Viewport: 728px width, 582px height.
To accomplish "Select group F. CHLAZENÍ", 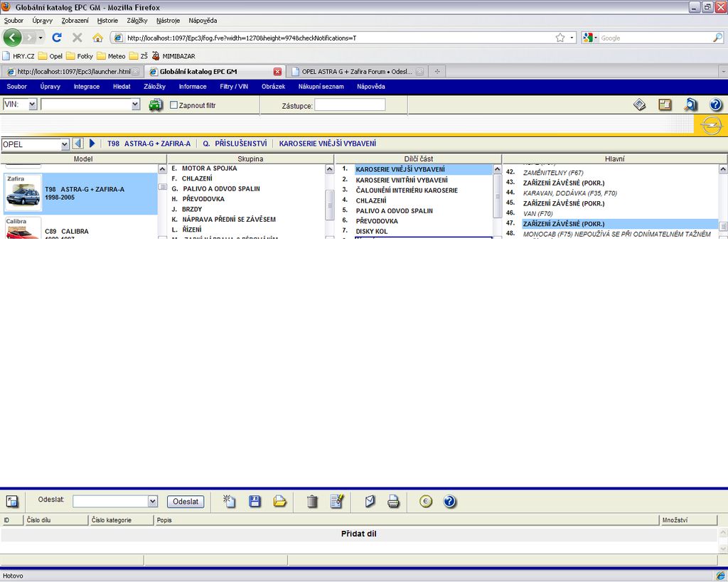I will click(192, 178).
